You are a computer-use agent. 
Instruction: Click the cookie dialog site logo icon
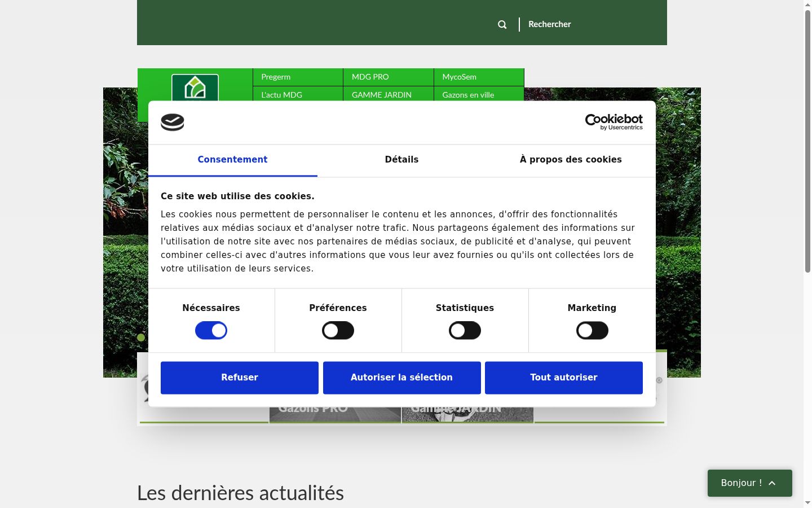173,122
